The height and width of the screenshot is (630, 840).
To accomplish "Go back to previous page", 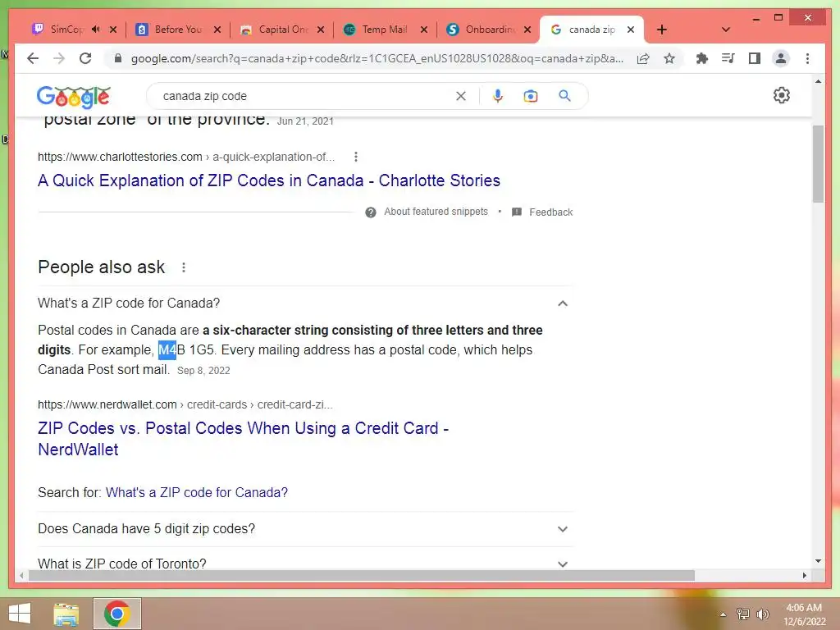I will click(x=33, y=58).
